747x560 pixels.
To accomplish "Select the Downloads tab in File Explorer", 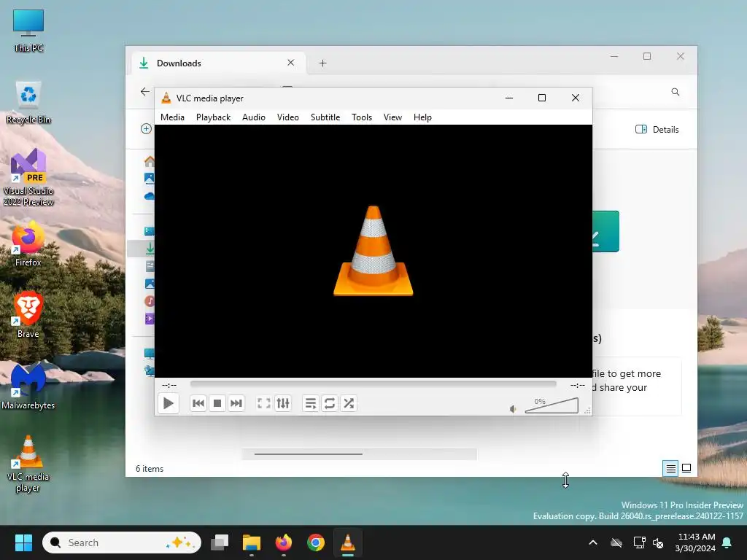I will (x=219, y=63).
